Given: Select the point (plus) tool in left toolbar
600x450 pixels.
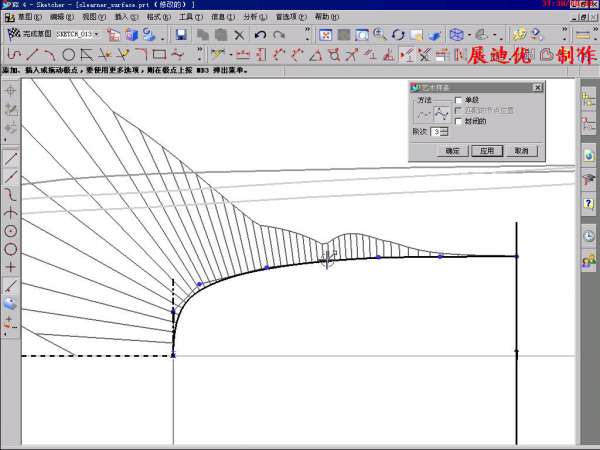Looking at the screenshot, I should (11, 267).
